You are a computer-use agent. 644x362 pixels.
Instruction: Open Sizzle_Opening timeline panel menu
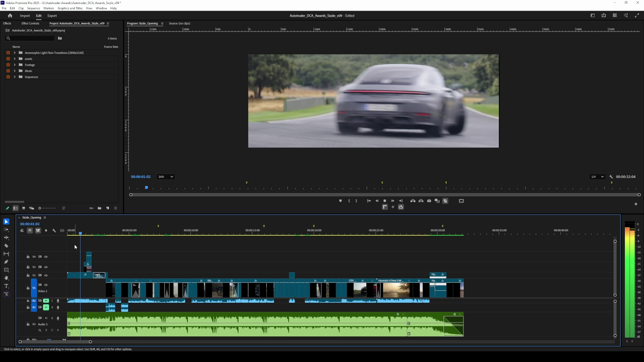click(45, 218)
